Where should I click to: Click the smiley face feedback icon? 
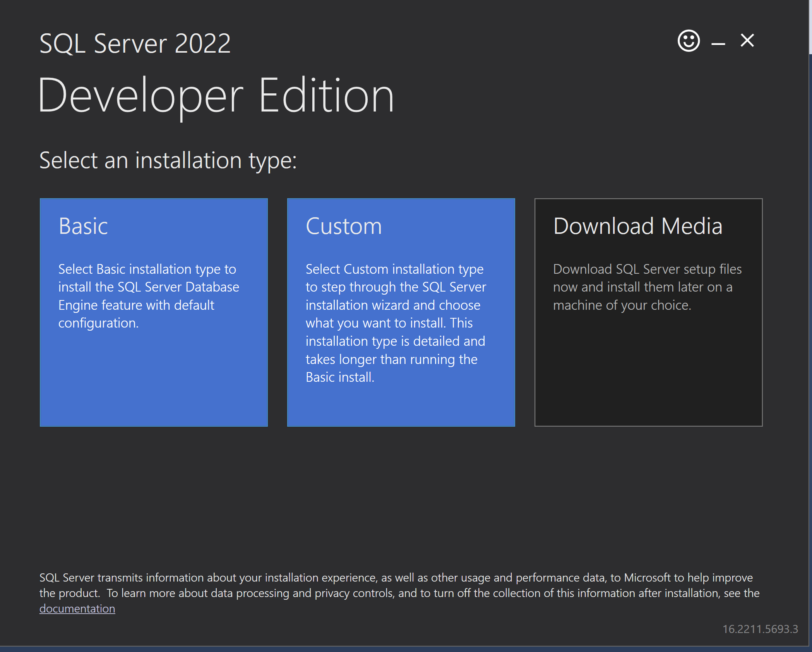point(689,41)
